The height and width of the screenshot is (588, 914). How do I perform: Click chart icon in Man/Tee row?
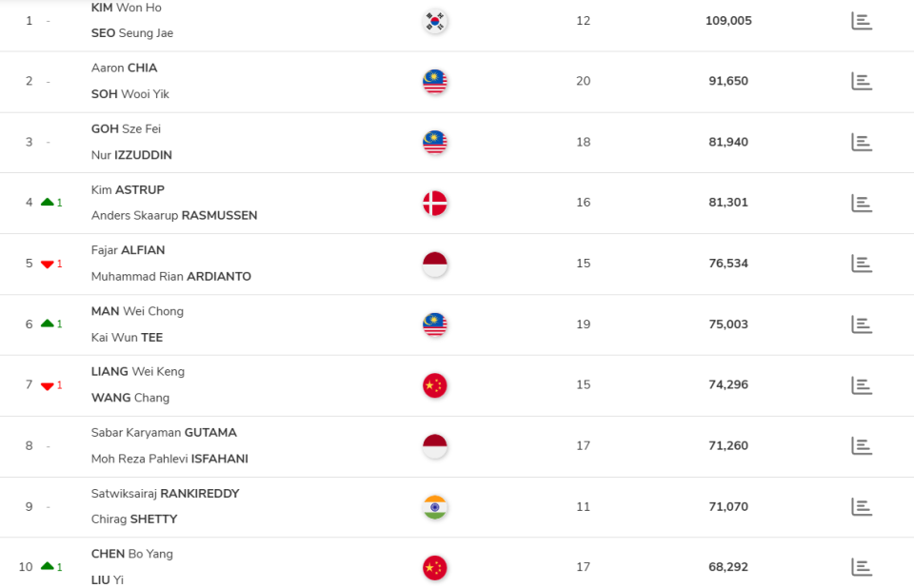861,324
